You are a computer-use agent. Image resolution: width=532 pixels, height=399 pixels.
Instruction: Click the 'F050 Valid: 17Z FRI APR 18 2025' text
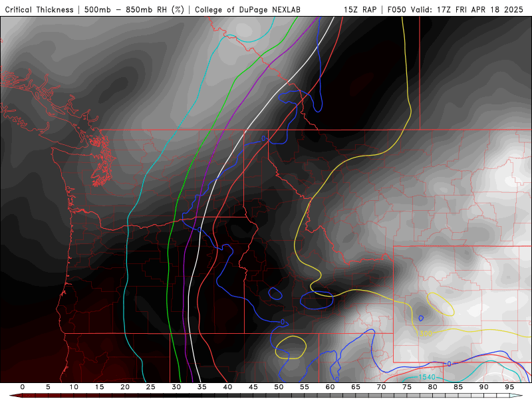tap(456, 9)
